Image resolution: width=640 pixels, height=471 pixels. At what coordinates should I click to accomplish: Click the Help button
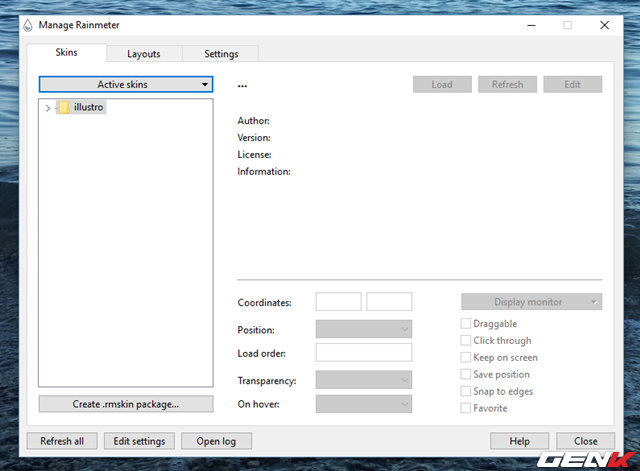[x=520, y=441]
